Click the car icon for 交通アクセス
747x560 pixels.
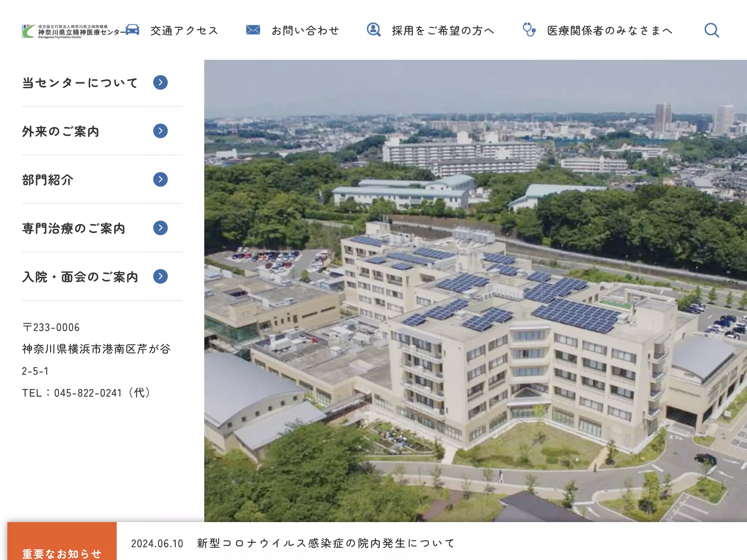pos(133,30)
